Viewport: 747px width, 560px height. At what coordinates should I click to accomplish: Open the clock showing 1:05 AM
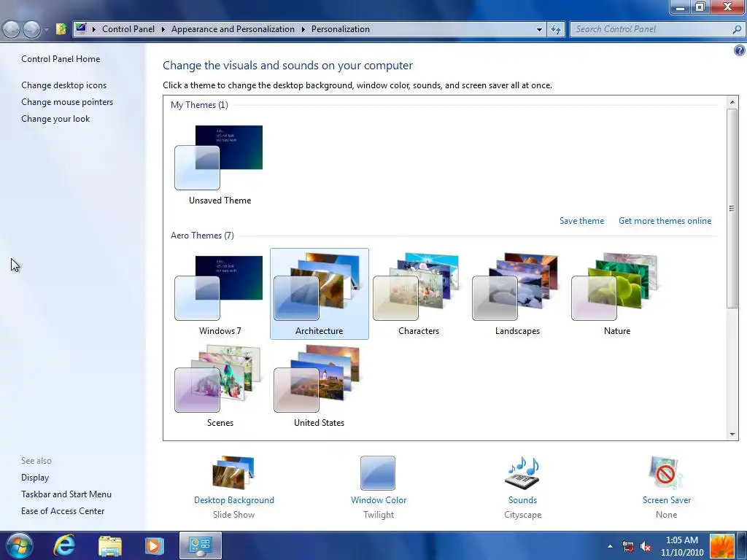682,546
